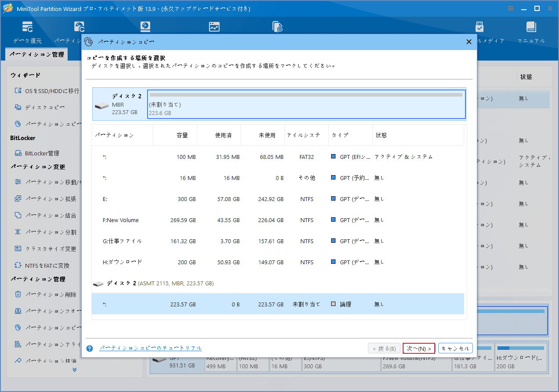Click the ディスク 2 ASMT 2115 header row
The width and height of the screenshot is (559, 392).
(x=278, y=284)
